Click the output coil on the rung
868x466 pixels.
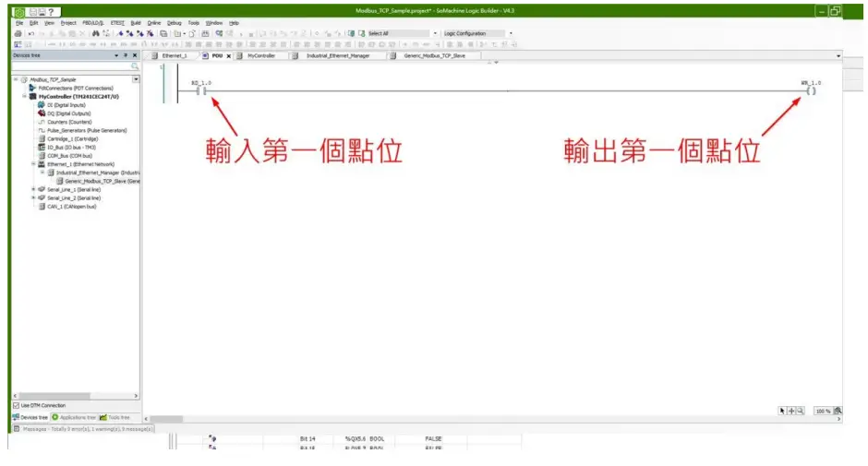tap(811, 90)
